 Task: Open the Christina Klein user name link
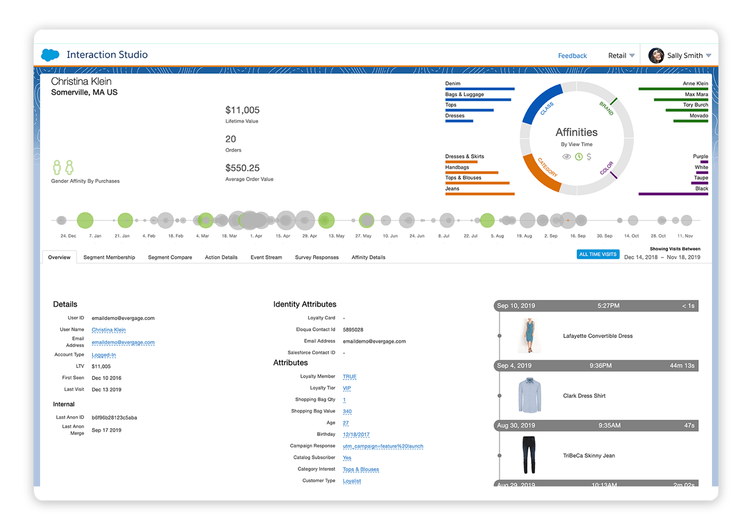click(108, 329)
